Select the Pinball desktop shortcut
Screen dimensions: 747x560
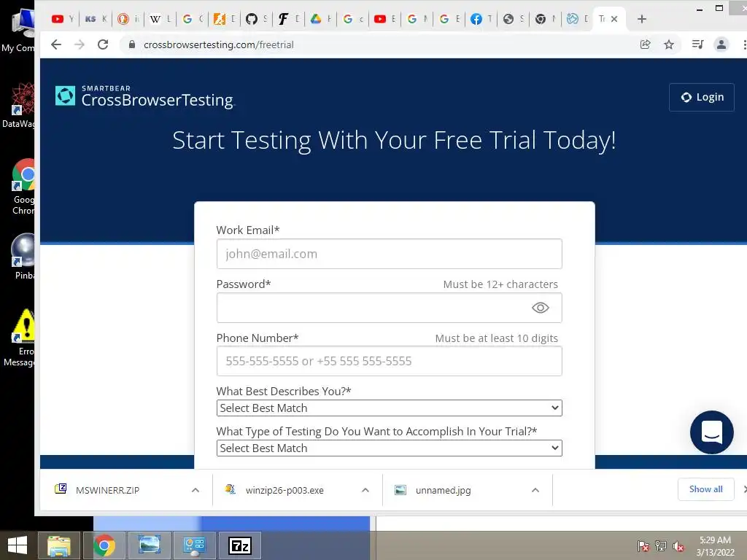click(23, 257)
